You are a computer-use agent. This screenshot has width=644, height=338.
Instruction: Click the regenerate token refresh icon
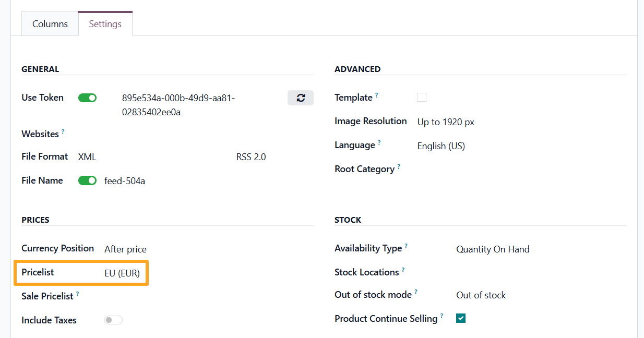click(x=301, y=98)
